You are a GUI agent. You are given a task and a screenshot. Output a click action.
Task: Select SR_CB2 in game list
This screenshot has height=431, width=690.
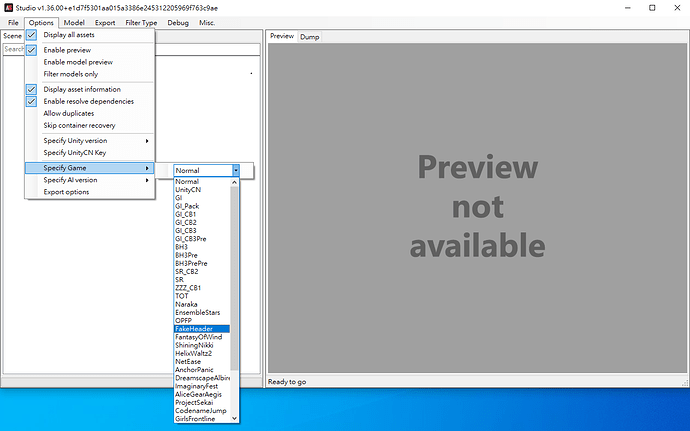coord(202,272)
